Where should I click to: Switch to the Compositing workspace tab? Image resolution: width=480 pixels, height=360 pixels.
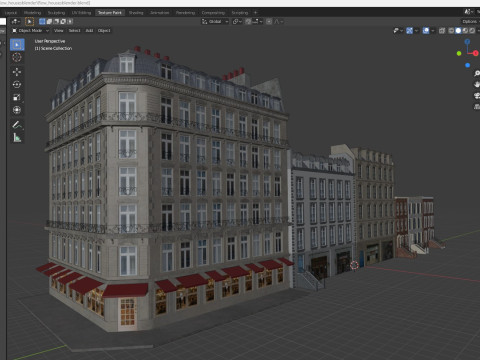tap(213, 13)
